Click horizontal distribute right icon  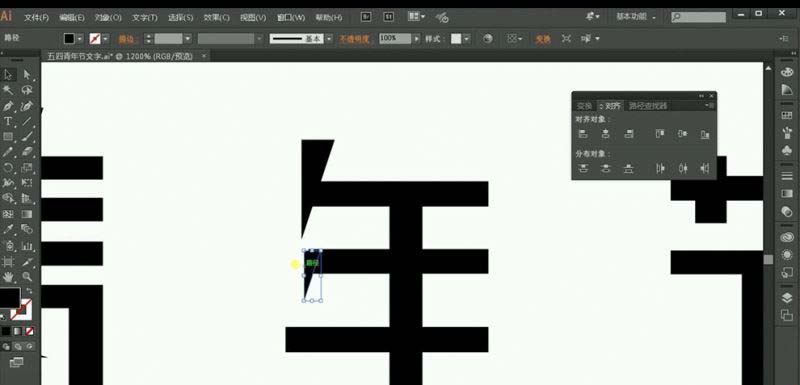point(705,168)
